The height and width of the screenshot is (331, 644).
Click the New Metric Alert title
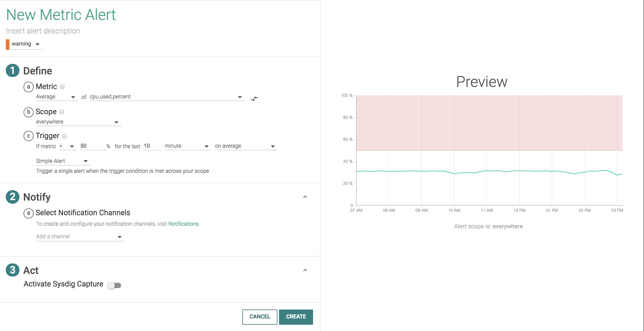tap(61, 15)
